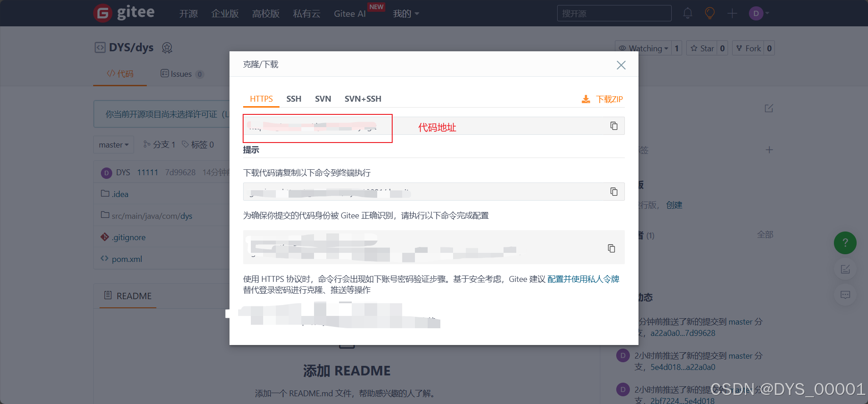The image size is (868, 404).
Task: Open the Watching dropdown
Action: pos(643,48)
